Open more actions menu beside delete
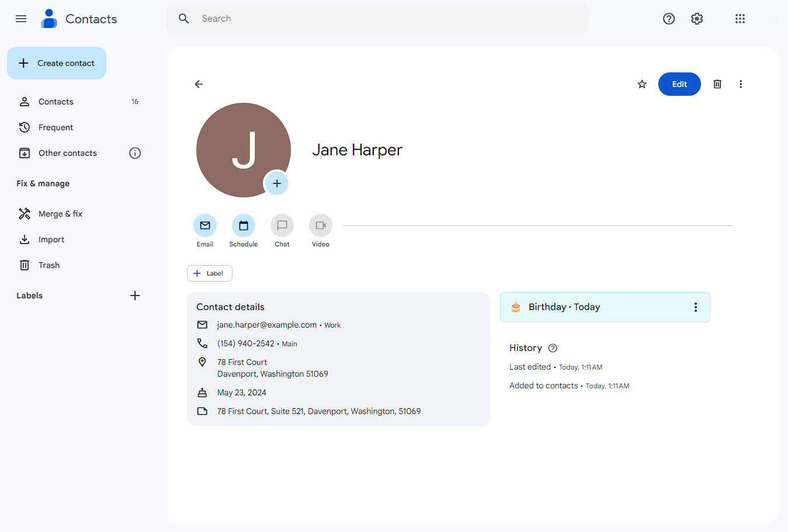 741,84
